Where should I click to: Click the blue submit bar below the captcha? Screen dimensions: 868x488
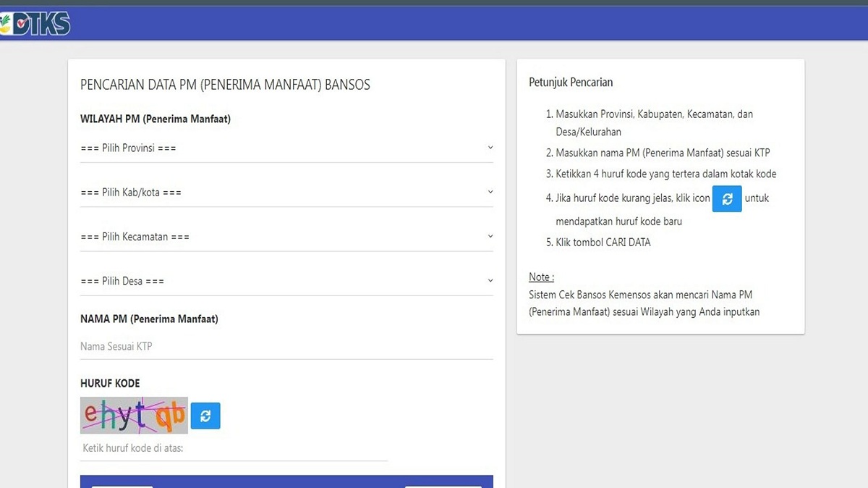point(286,481)
